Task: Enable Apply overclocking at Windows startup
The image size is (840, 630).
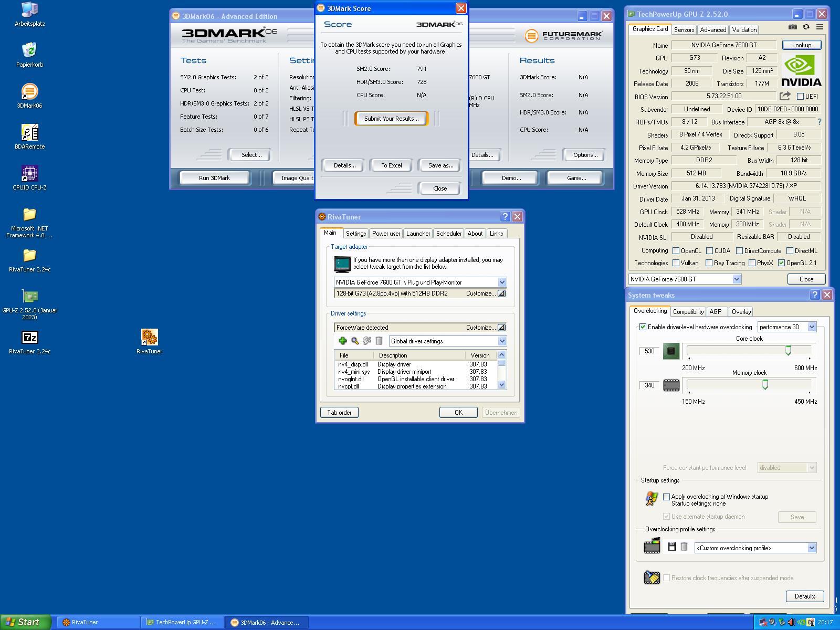Action: pyautogui.click(x=666, y=496)
